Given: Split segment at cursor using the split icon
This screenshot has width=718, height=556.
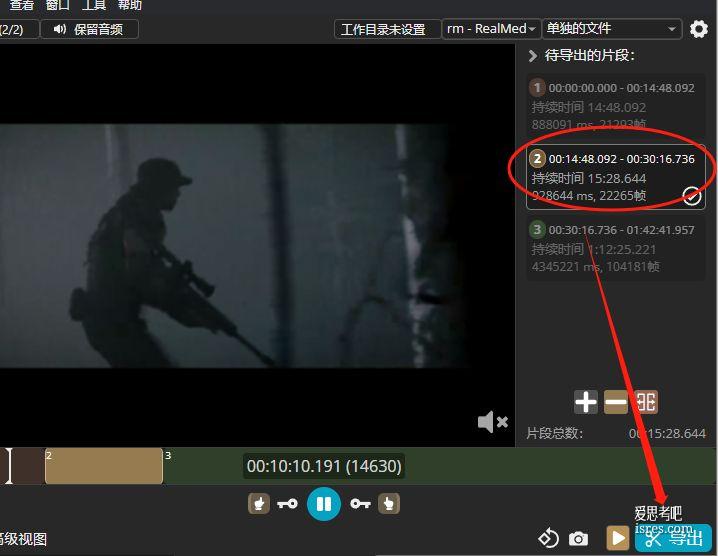Looking at the screenshot, I should coord(646,402).
